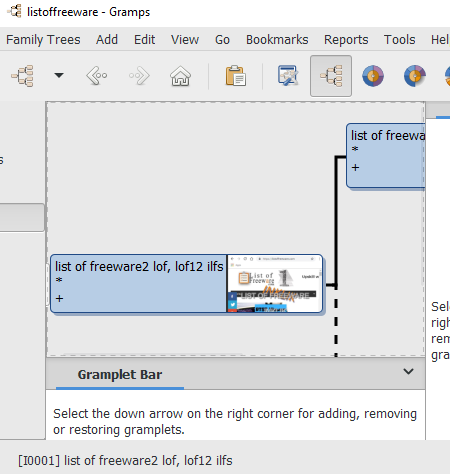Click the gramplet instructions text in bottom bar
Screen dimensions: 450x474
pyautogui.click(x=235, y=421)
